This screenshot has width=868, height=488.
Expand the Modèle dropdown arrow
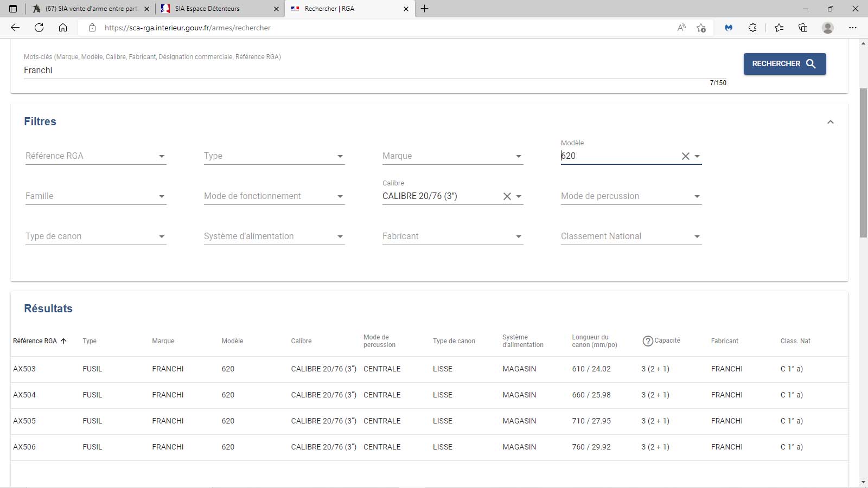[x=697, y=156]
